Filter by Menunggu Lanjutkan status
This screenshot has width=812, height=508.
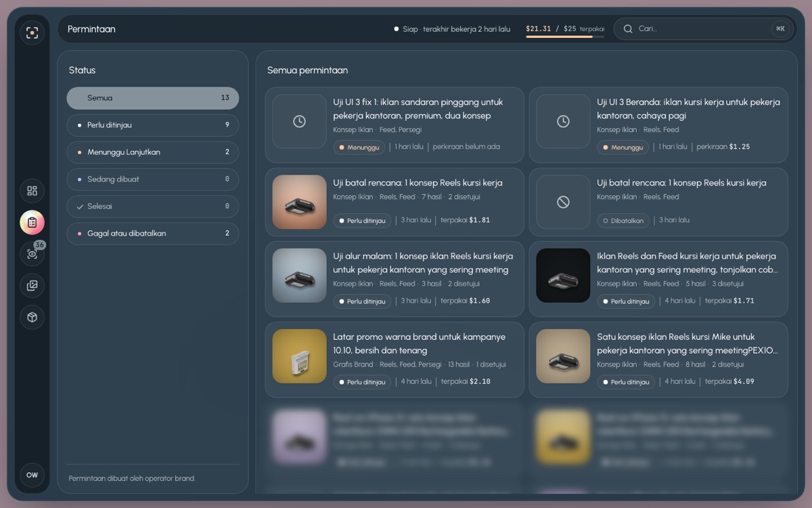[x=152, y=152]
